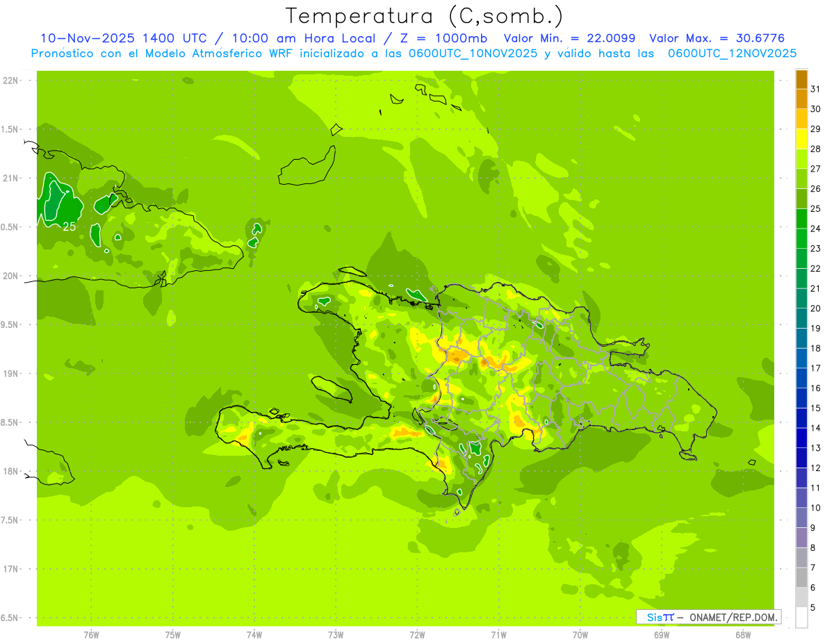Click the "5" legend value

(813, 607)
